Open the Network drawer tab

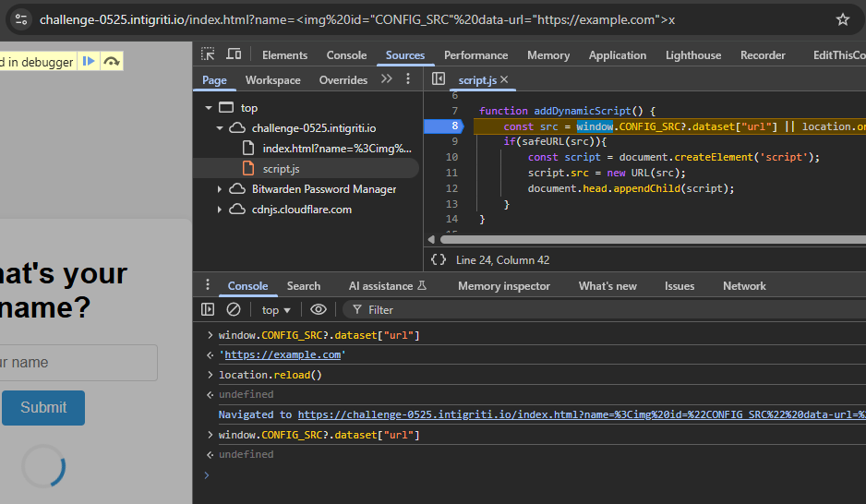[744, 286]
